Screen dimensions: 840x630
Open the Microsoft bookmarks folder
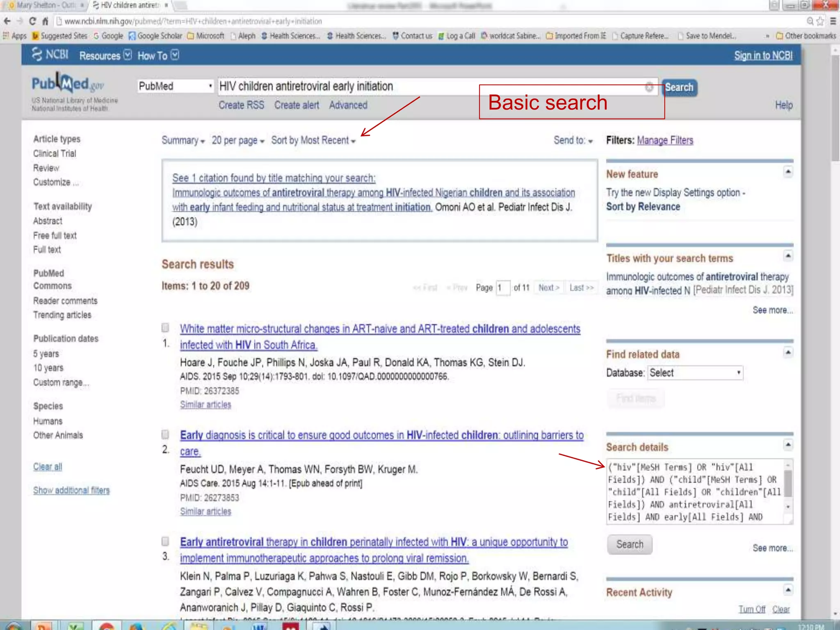point(206,36)
